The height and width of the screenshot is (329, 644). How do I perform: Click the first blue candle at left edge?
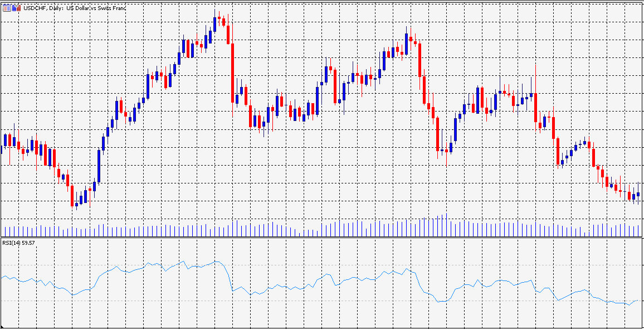click(6, 140)
